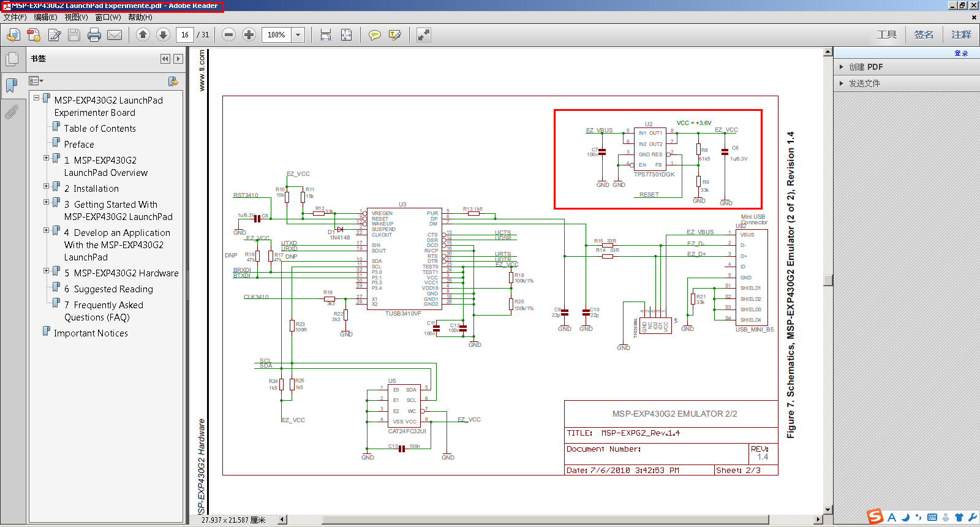The image size is (980, 527).
Task: Select the highlight text tool
Action: click(x=395, y=35)
